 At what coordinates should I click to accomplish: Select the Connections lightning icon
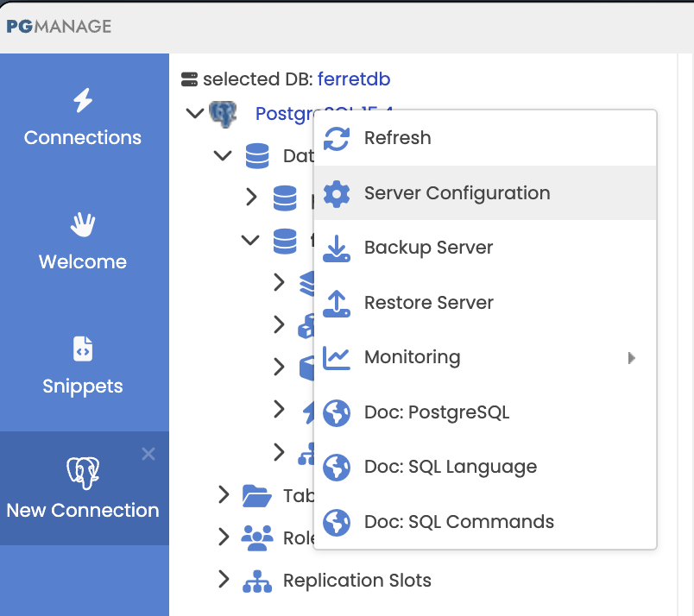(x=82, y=101)
